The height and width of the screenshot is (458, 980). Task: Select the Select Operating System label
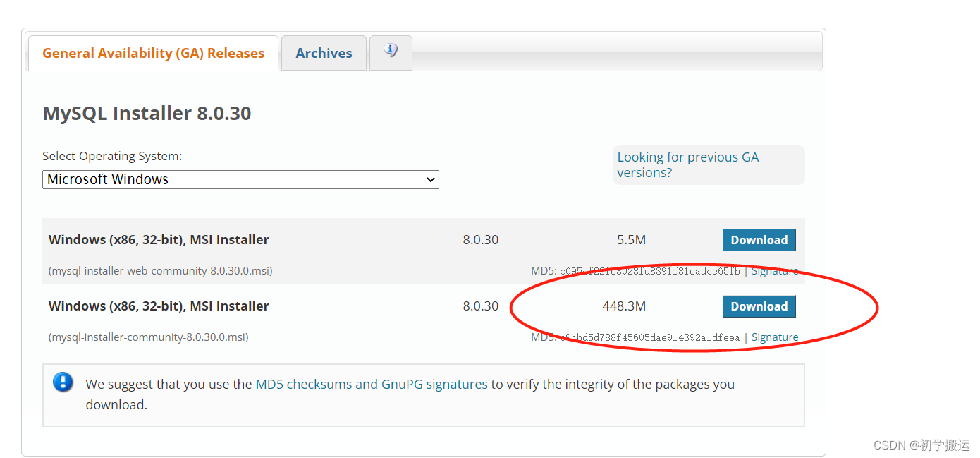click(x=112, y=156)
